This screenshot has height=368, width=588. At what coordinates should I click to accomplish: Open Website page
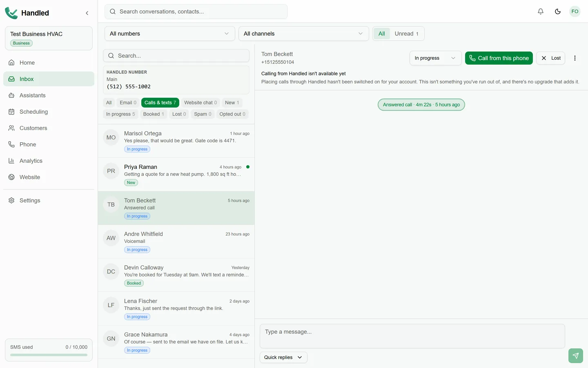(x=49, y=177)
